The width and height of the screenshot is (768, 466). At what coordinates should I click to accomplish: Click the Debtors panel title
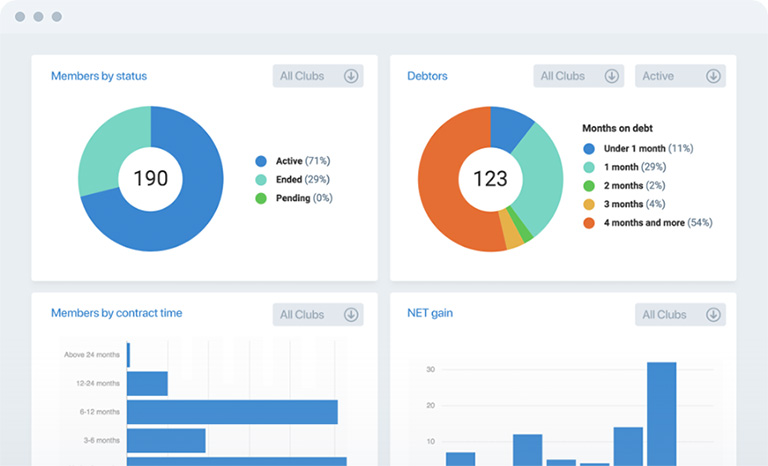427,76
